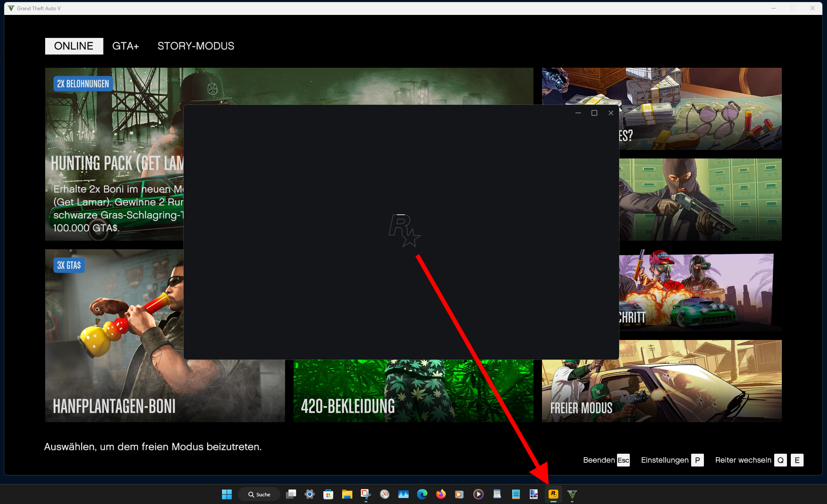Screen dimensions: 827x504
Task: Click the GTA V taskbar icon
Action: (572, 494)
